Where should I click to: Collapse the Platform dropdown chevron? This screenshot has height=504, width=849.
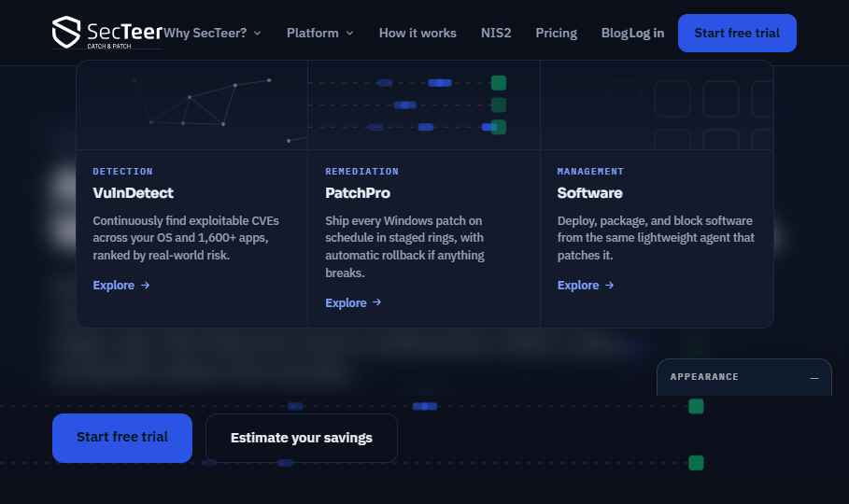click(349, 33)
